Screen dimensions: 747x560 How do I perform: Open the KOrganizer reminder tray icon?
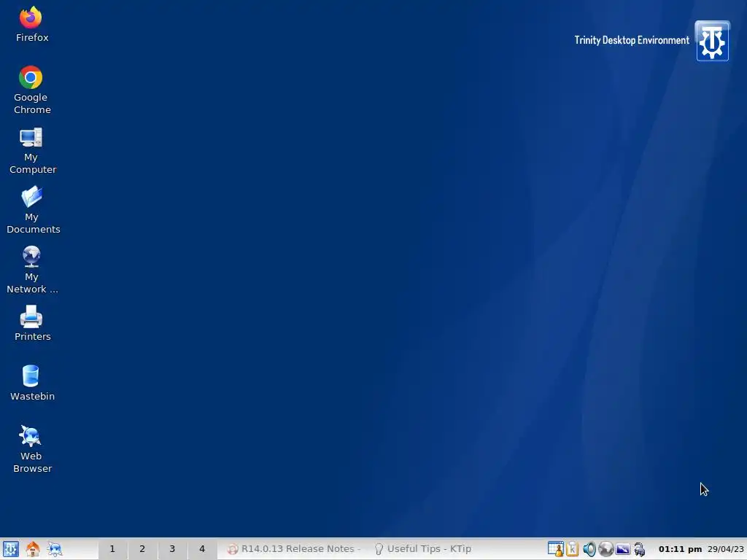click(x=555, y=549)
